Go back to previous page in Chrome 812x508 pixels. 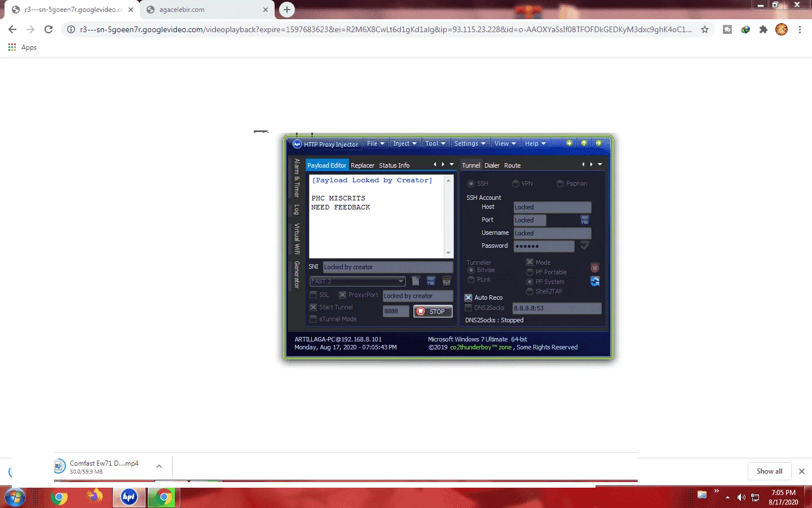coord(12,29)
